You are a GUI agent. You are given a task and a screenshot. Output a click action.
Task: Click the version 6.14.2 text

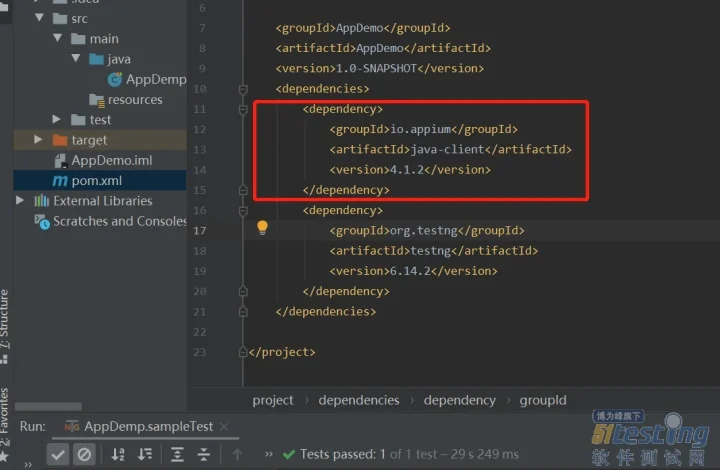coord(411,271)
